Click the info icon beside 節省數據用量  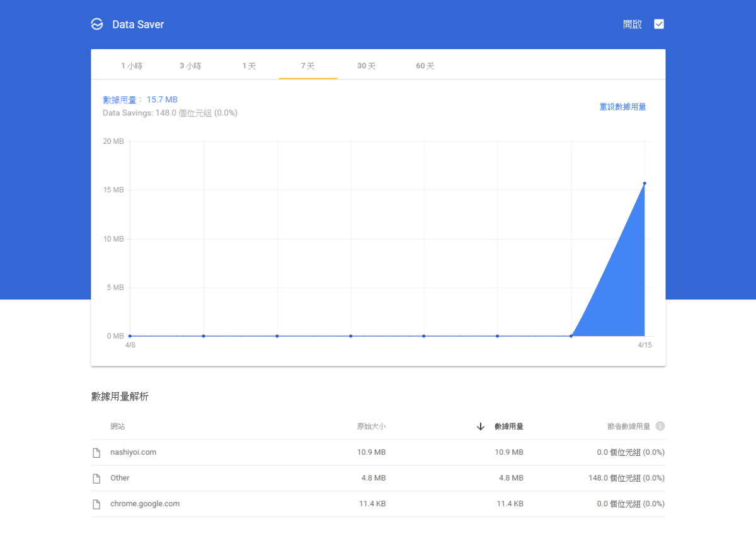660,426
